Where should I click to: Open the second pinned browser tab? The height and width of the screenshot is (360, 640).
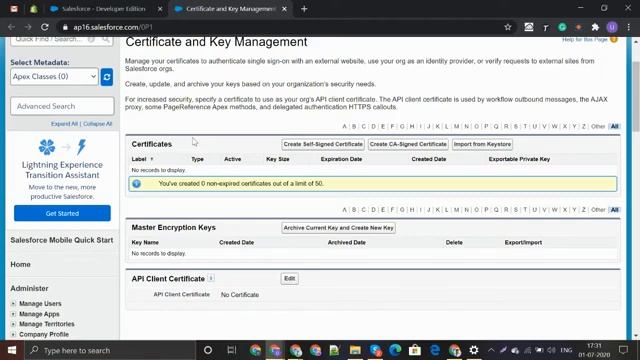point(33,9)
